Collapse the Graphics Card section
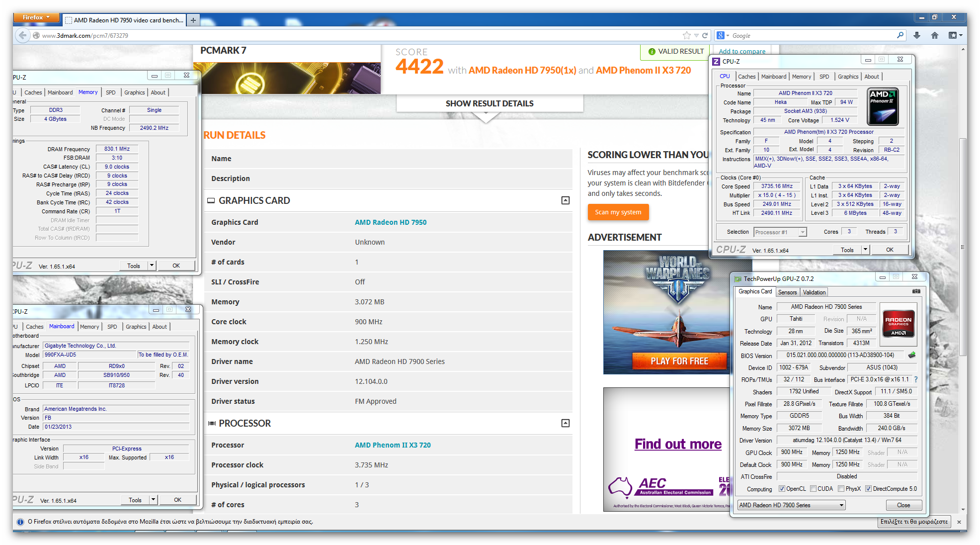Image resolution: width=980 pixels, height=545 pixels. (566, 200)
